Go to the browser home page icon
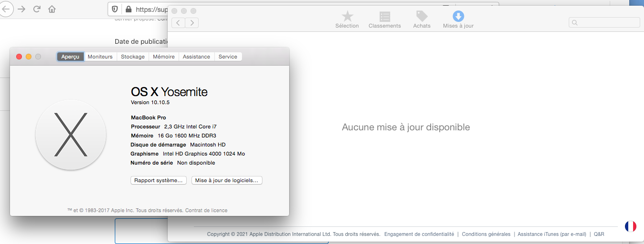Viewport: 644px width, 244px height. 52,9
